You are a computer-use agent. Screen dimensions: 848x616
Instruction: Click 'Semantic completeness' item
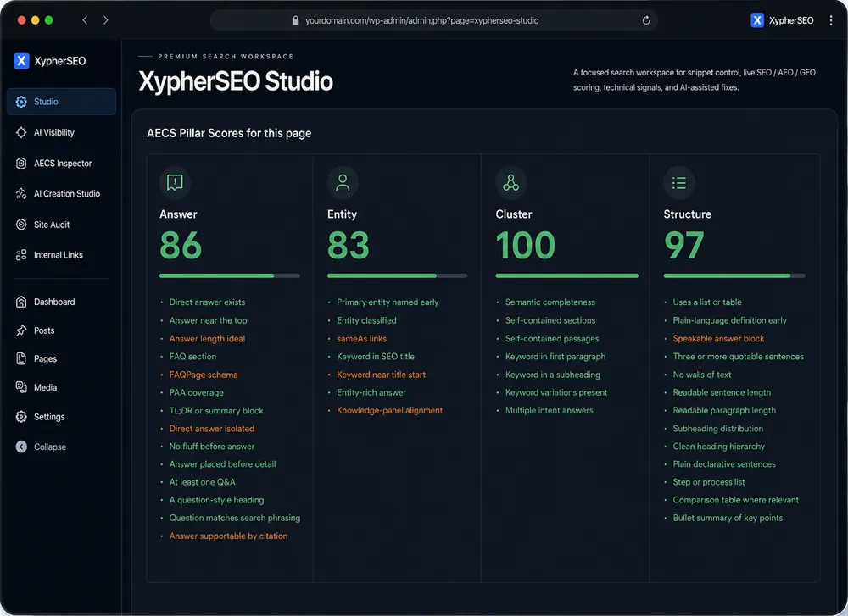tap(550, 302)
